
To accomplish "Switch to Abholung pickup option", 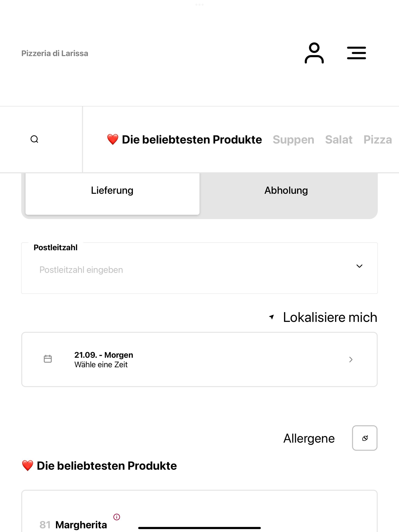I will coord(286,190).
